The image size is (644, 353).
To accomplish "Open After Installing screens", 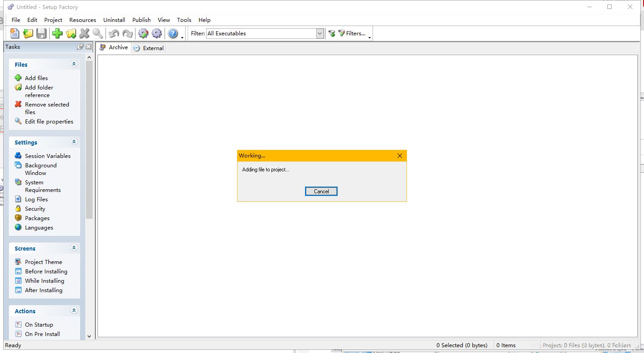I will point(44,290).
